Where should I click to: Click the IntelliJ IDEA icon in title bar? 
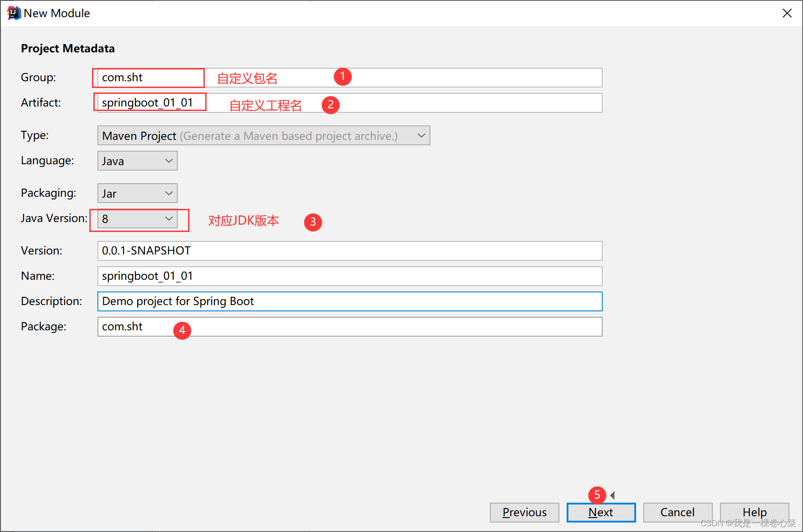[14, 13]
